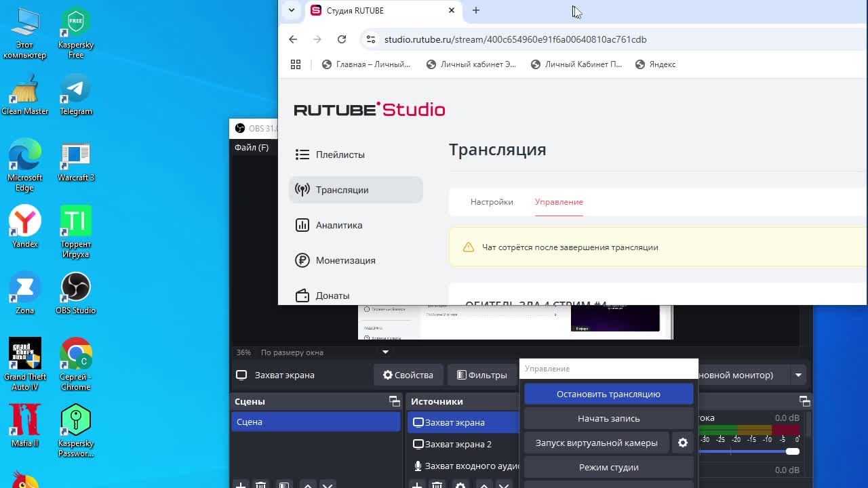Screen dimensions: 868x488
Task: Launch Zona desktop shortcut
Action: coord(24,293)
